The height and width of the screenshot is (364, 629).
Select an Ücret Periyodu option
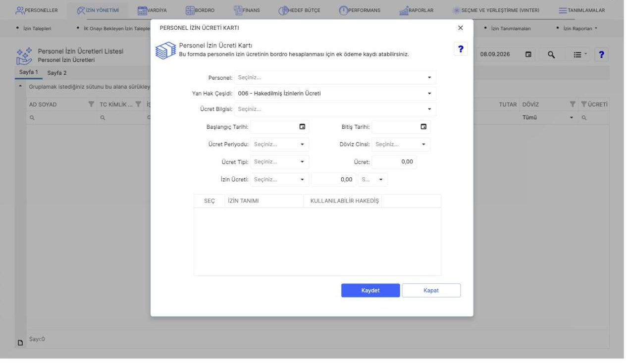click(x=280, y=145)
